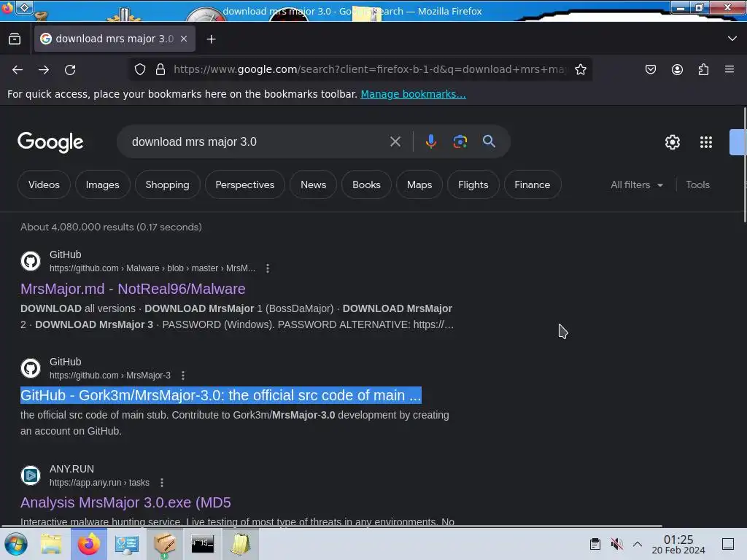Screen dimensions: 747x560
Task: Click the Manage bookmarks link
Action: click(413, 94)
